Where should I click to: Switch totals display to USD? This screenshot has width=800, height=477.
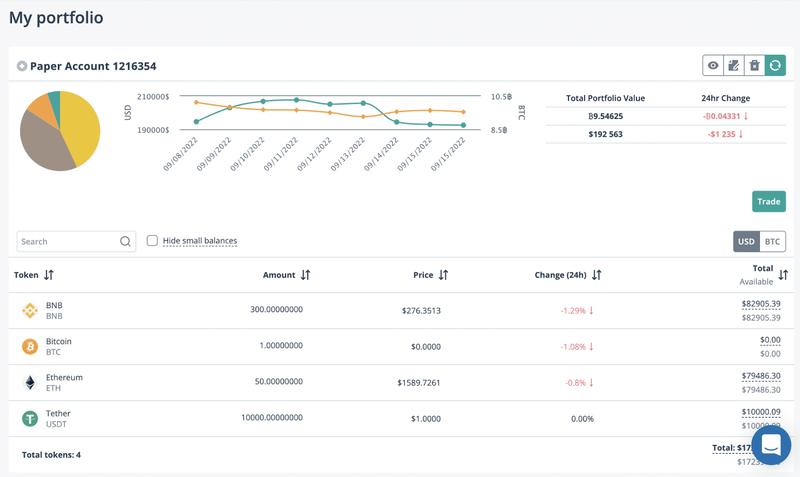pyautogui.click(x=746, y=241)
